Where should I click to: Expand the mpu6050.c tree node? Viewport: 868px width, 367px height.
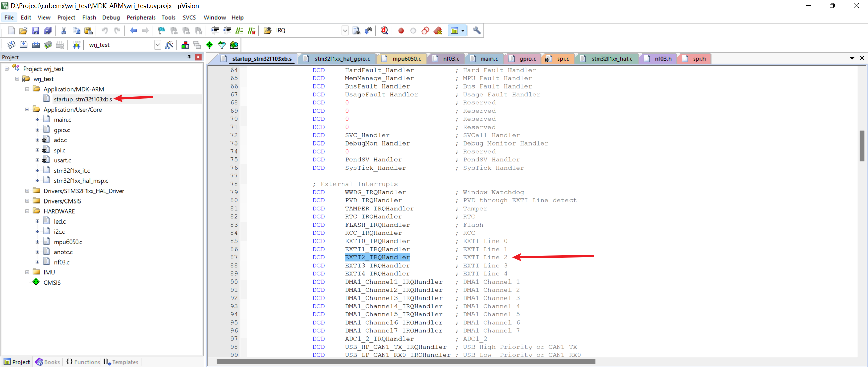click(x=37, y=242)
